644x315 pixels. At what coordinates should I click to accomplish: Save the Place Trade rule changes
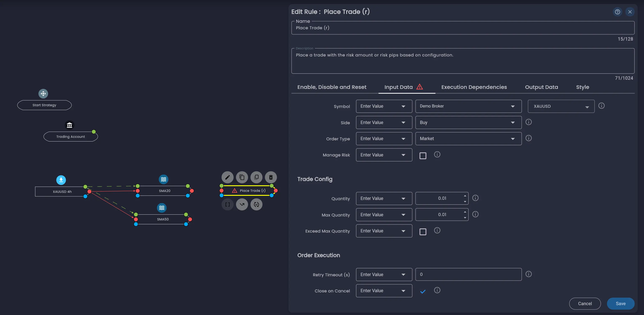pyautogui.click(x=621, y=303)
